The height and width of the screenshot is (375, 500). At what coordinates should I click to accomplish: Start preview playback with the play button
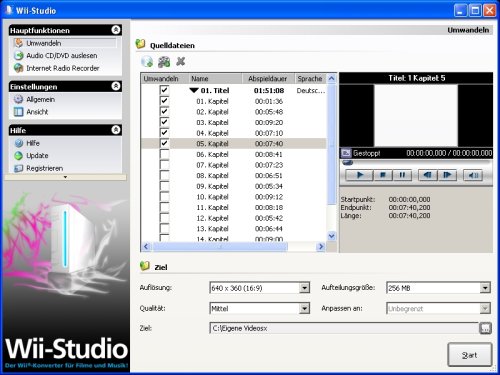coord(360,175)
